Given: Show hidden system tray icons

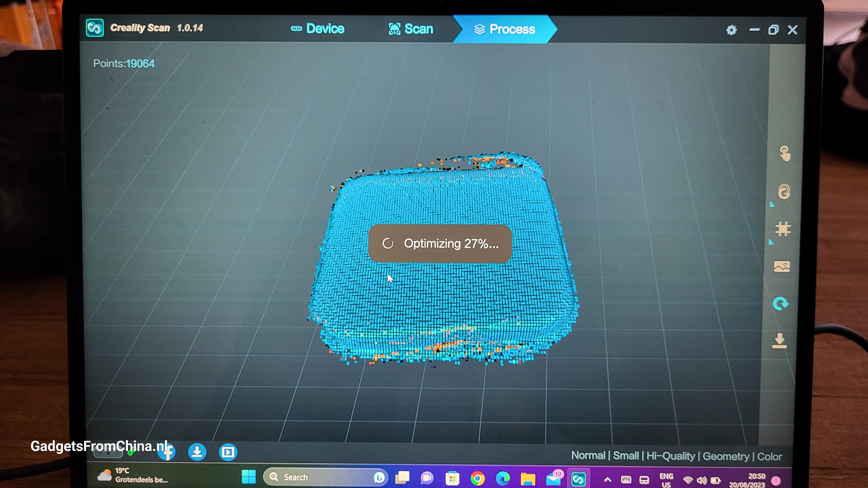Looking at the screenshot, I should tap(608, 480).
